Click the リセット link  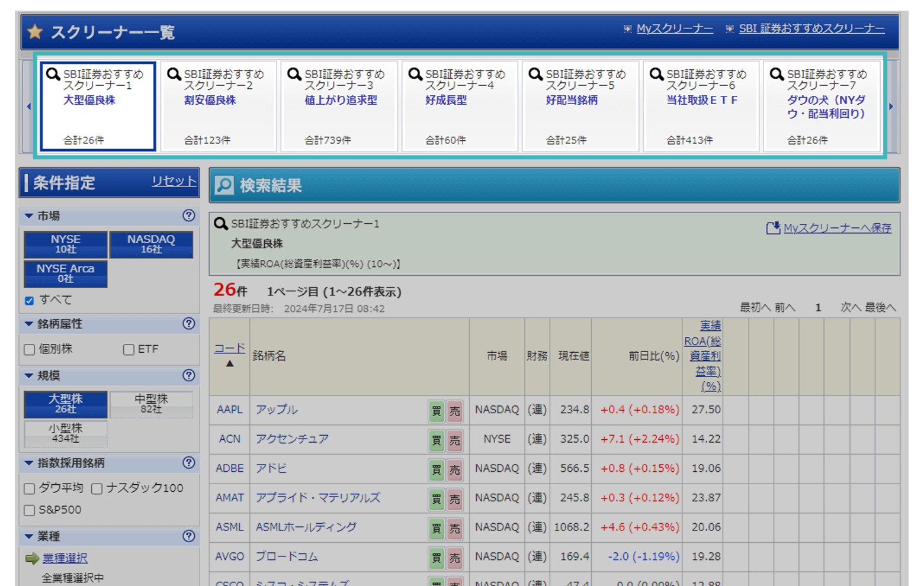coord(174,181)
